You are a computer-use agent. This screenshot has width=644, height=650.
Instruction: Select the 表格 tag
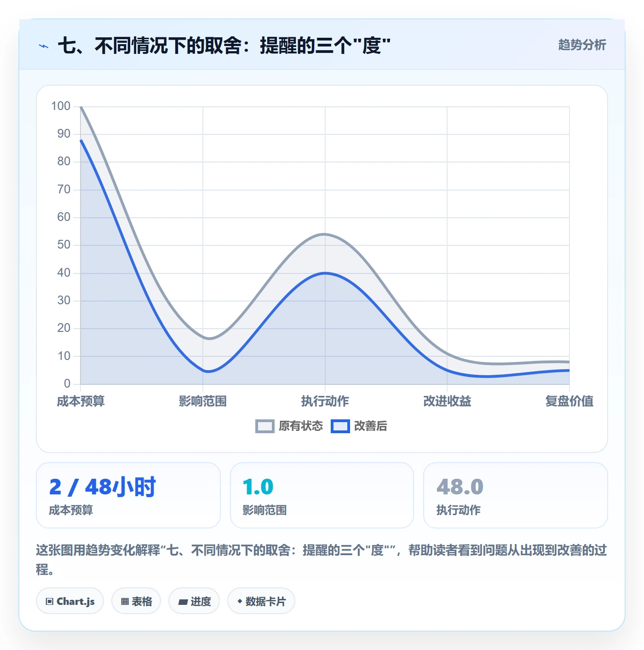point(136,601)
